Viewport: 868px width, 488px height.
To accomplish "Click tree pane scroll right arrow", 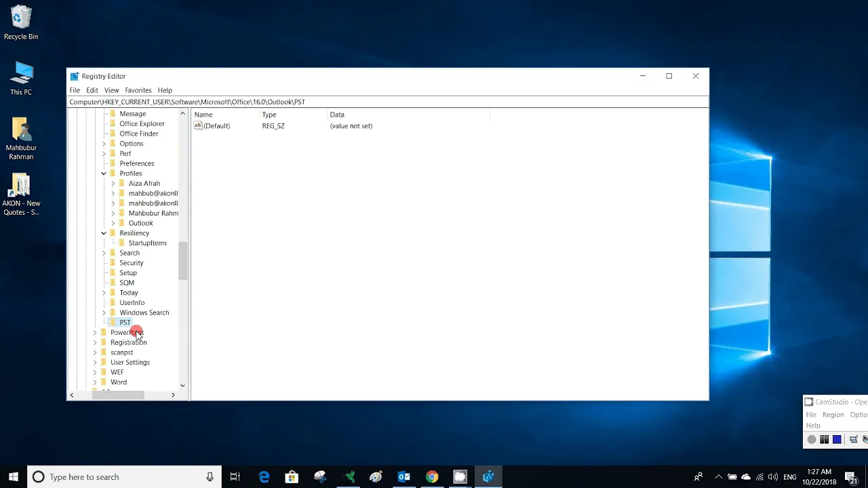I will [x=173, y=395].
